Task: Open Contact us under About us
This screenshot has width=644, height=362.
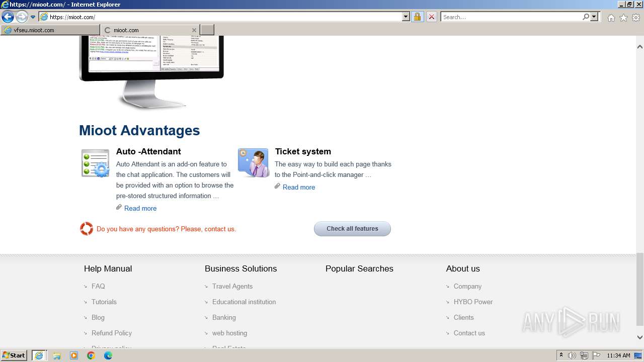Action: coord(469,333)
